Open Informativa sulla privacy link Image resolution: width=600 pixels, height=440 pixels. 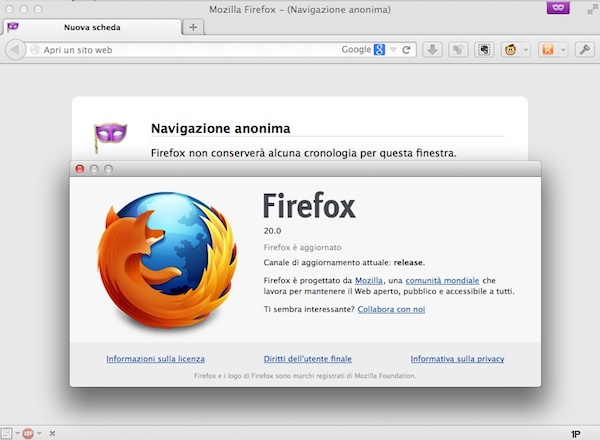[457, 359]
